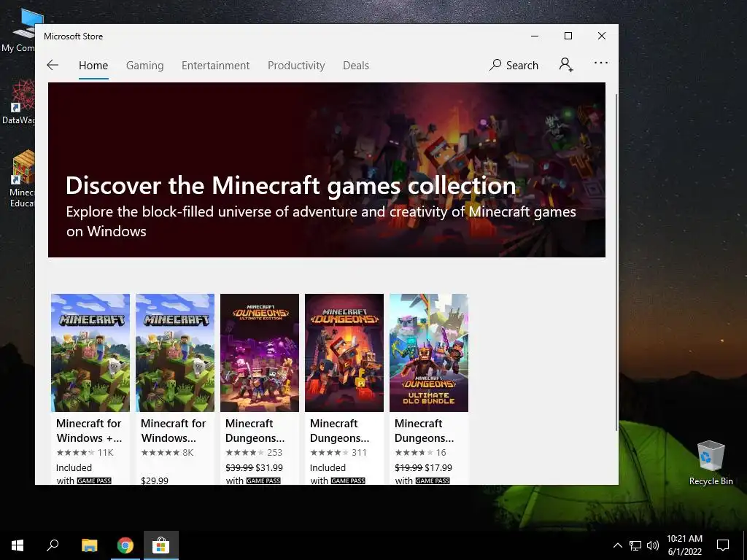This screenshot has width=747, height=560.
Task: Select the DataWag desktop shortcut
Action: (19, 102)
